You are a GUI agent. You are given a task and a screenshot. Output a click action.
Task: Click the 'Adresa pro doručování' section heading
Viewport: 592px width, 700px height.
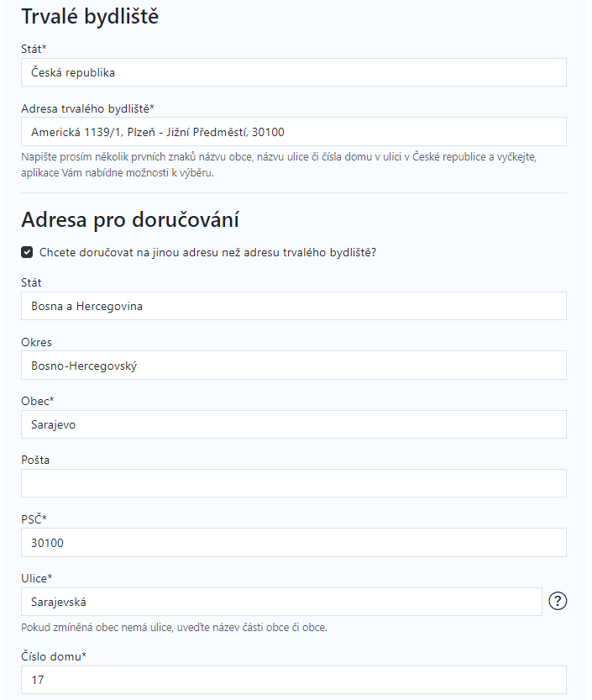point(130,219)
